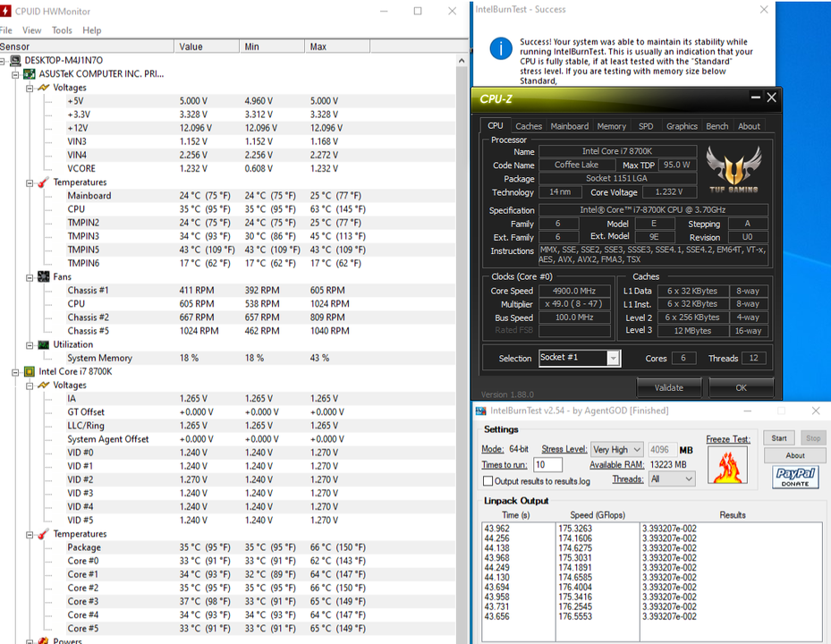Image resolution: width=831 pixels, height=644 pixels.
Task: Collapse the DESKTOP-M4J1N7O tree node
Action: [2, 61]
